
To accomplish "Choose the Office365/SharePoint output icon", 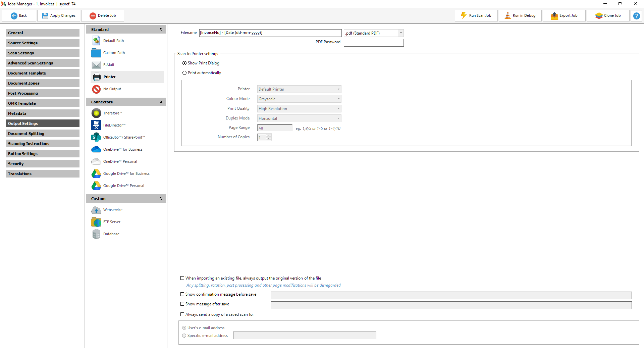I will (x=96, y=137).
